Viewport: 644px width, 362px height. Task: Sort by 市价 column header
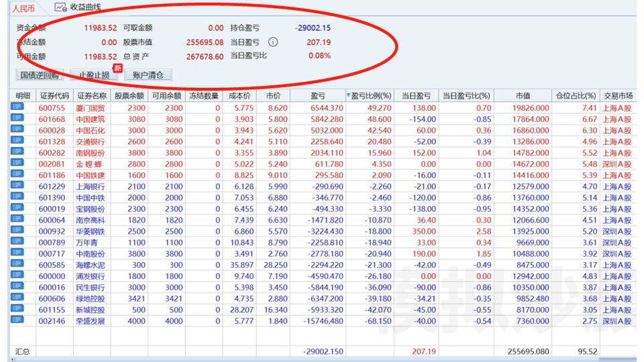coord(273,96)
